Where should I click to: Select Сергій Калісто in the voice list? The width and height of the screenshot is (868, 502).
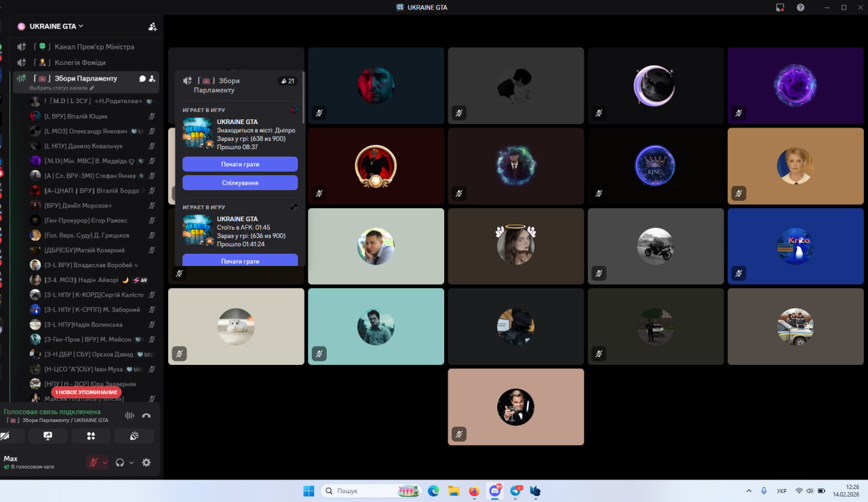[93, 295]
